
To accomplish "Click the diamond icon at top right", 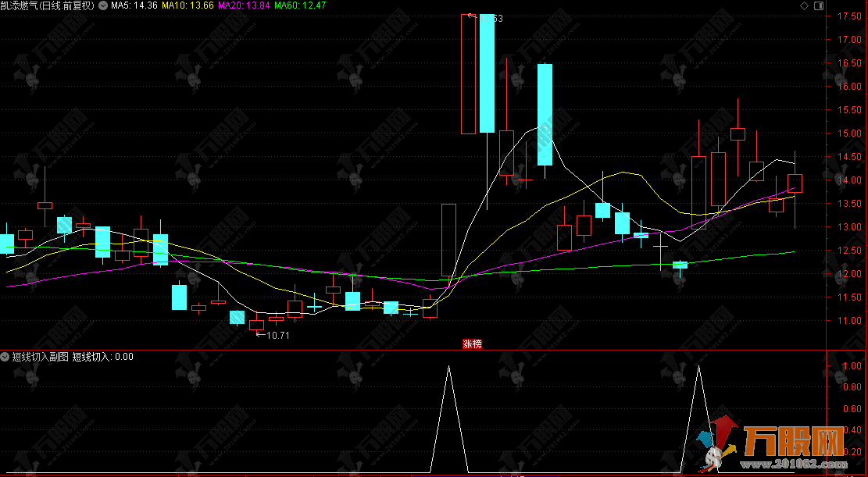I will pyautogui.click(x=805, y=5).
